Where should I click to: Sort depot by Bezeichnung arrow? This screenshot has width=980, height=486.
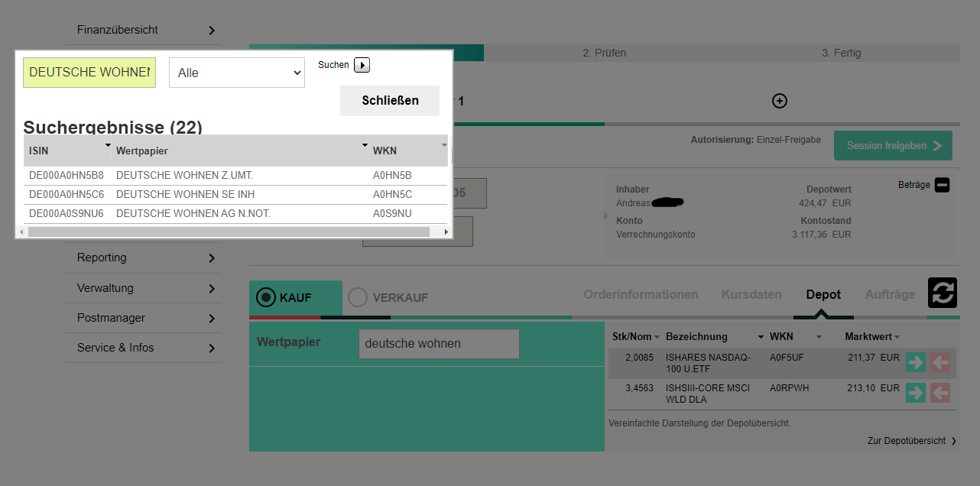click(761, 337)
